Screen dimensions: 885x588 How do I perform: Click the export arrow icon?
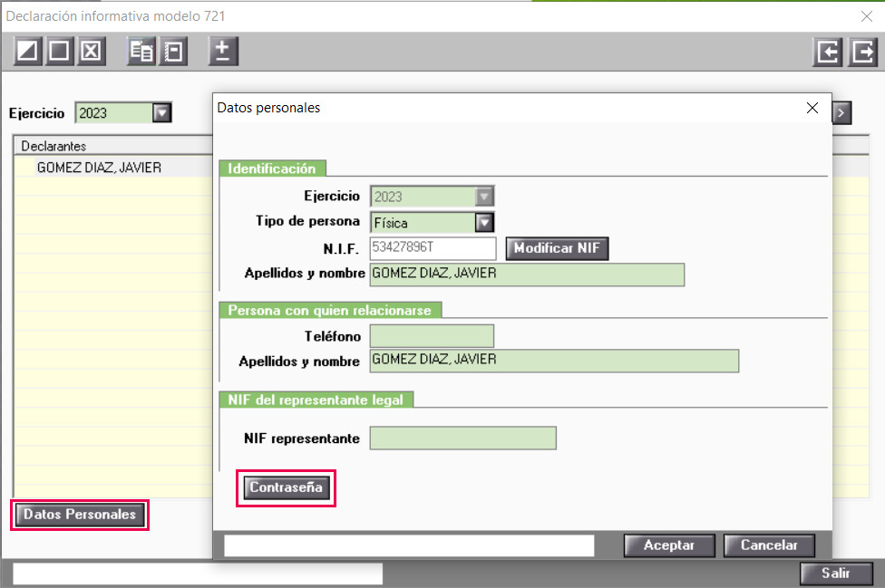pos(862,53)
